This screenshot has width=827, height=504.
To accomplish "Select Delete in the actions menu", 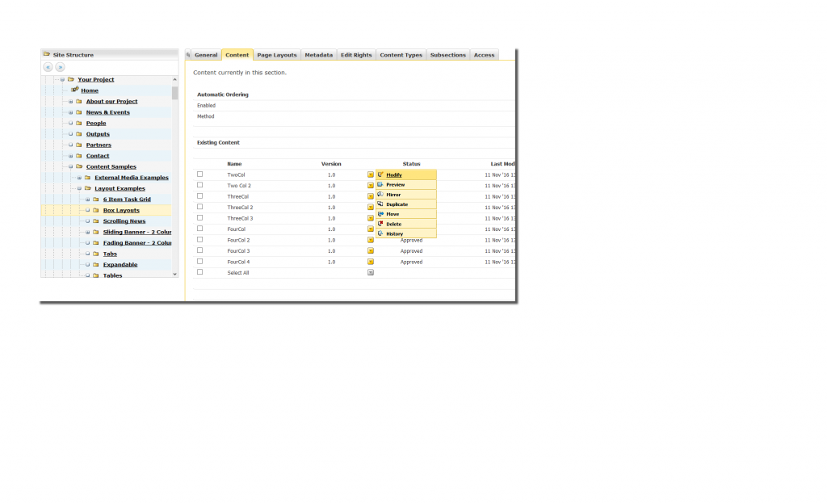I will pos(393,224).
